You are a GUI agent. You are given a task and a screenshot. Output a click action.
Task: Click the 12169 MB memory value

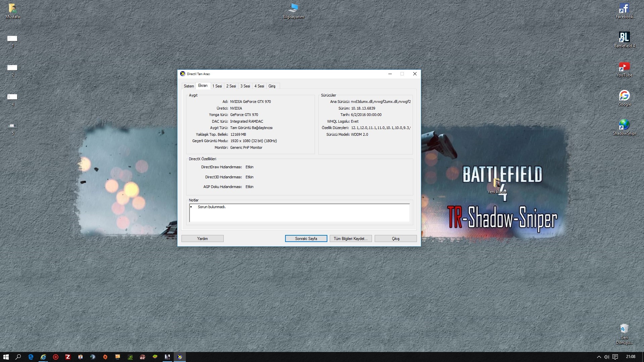coord(238,134)
